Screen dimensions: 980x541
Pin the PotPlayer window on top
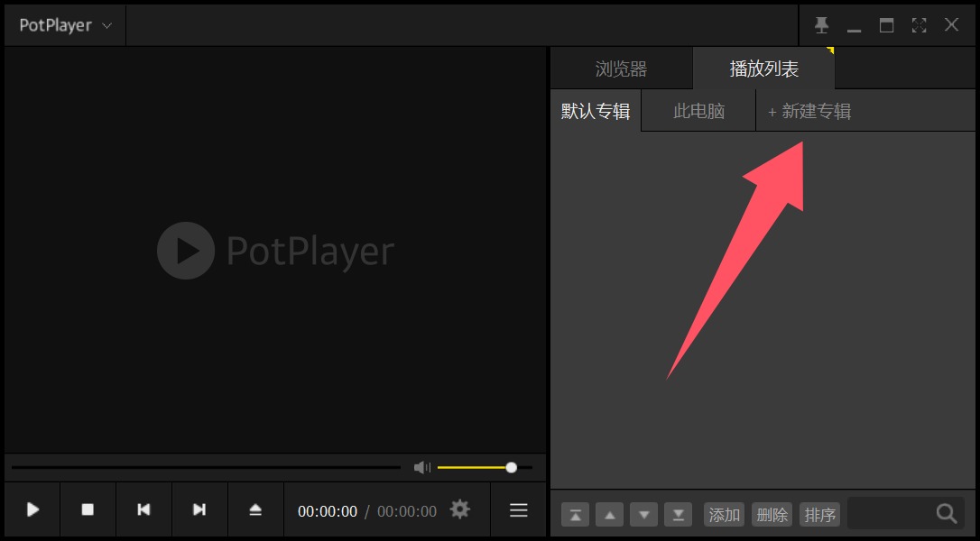click(x=821, y=25)
